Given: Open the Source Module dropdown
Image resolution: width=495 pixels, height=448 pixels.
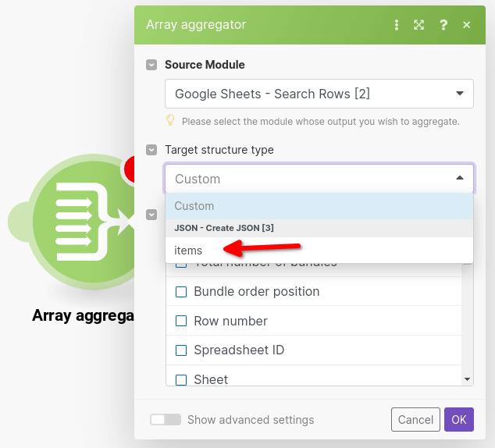Looking at the screenshot, I should 319,94.
